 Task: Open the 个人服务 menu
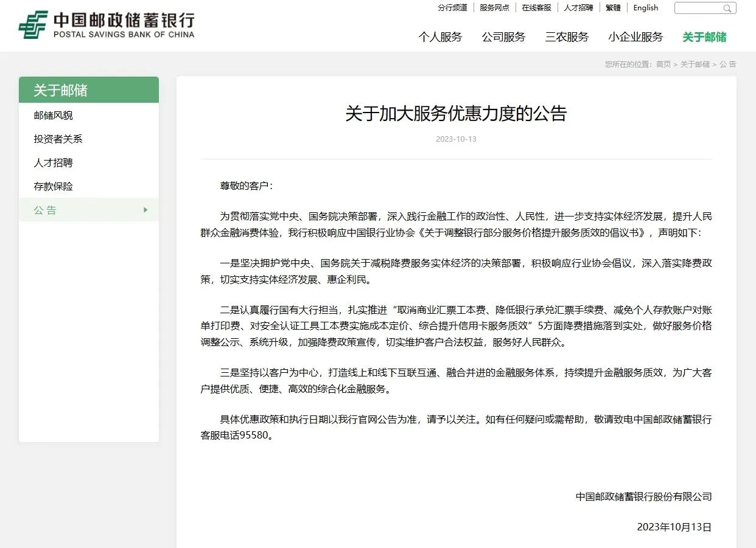coord(440,37)
